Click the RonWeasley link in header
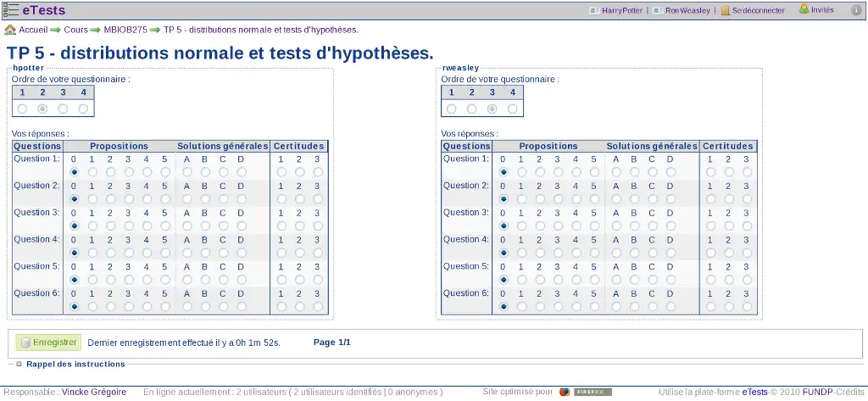Image resolution: width=868 pixels, height=401 pixels. pyautogui.click(x=687, y=10)
